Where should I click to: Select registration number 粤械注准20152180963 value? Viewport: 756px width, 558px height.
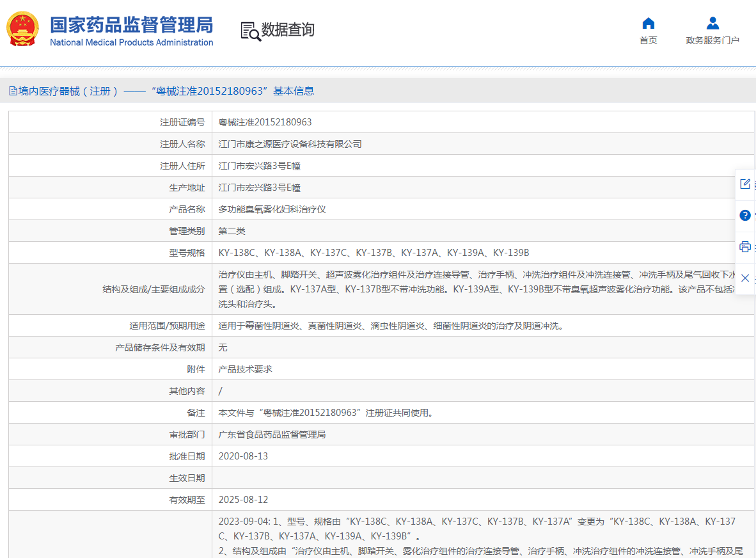coord(265,122)
